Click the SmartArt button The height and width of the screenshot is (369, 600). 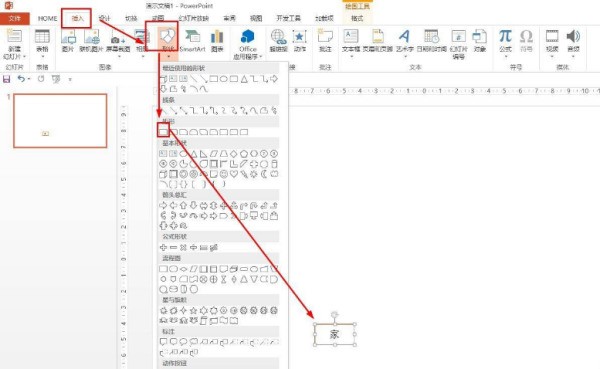[x=192, y=41]
